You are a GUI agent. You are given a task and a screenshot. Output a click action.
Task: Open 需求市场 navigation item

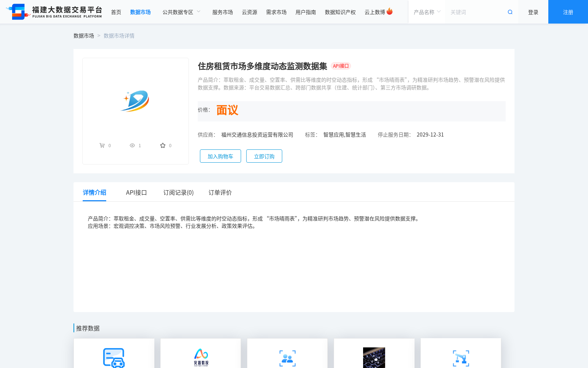point(276,12)
